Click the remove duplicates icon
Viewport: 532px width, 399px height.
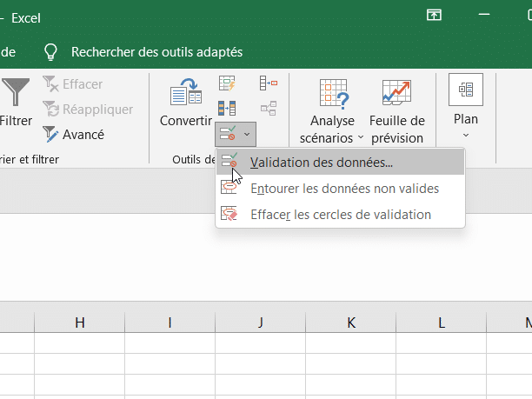(x=227, y=109)
